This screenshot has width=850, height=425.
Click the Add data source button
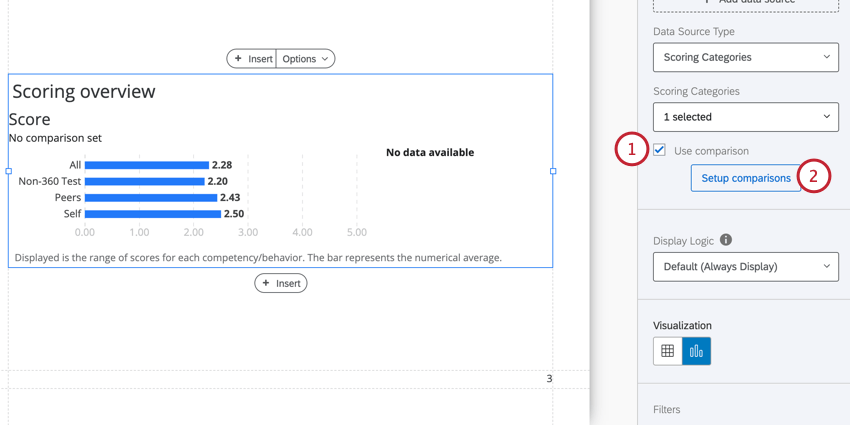pos(745,3)
